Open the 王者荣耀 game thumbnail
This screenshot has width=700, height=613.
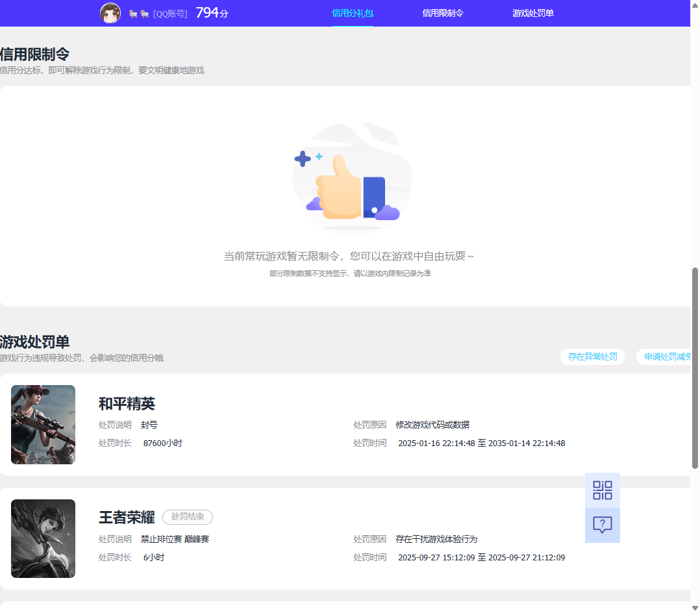coord(44,538)
